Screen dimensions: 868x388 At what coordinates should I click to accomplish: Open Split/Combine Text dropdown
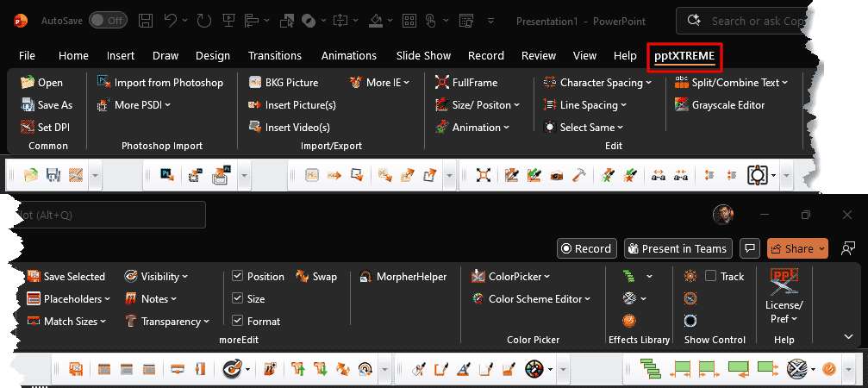coord(731,83)
